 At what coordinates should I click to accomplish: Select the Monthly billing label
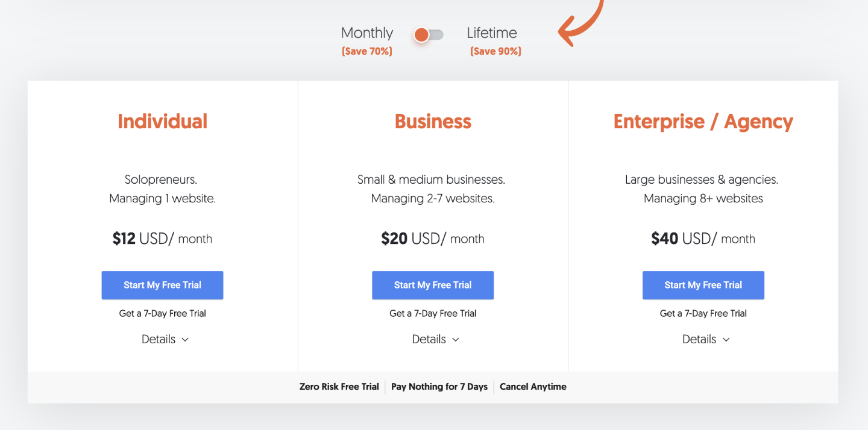pyautogui.click(x=366, y=33)
